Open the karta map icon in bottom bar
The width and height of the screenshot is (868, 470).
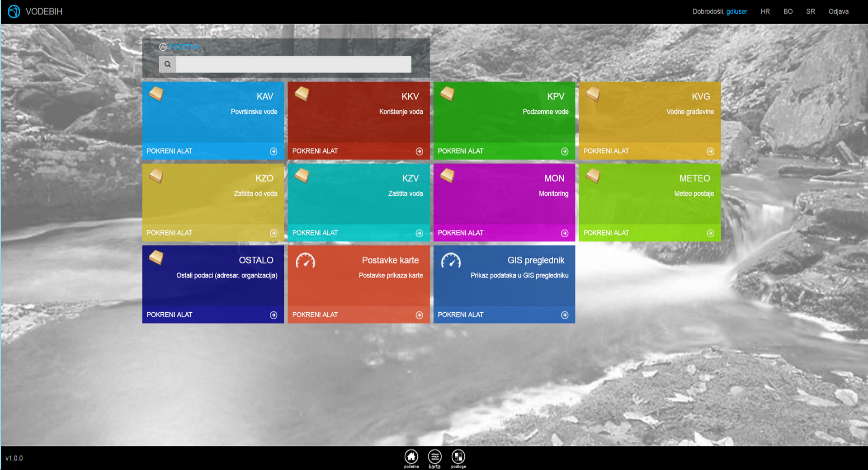click(434, 457)
